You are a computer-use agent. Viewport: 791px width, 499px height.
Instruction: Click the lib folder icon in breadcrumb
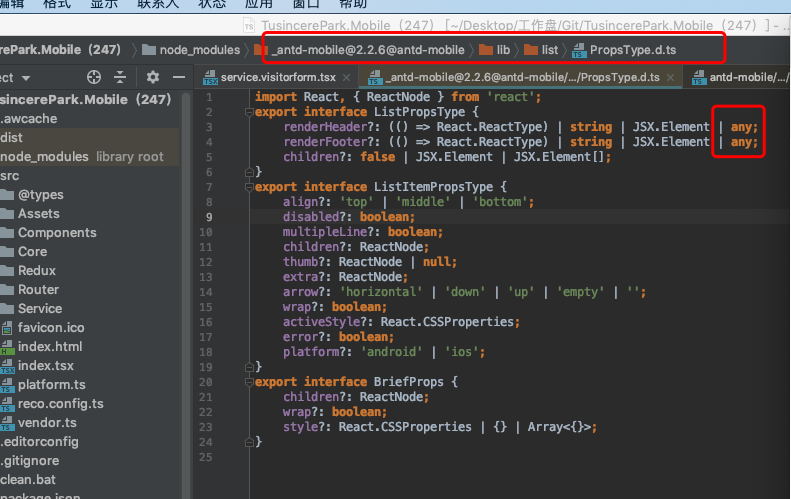[486, 49]
